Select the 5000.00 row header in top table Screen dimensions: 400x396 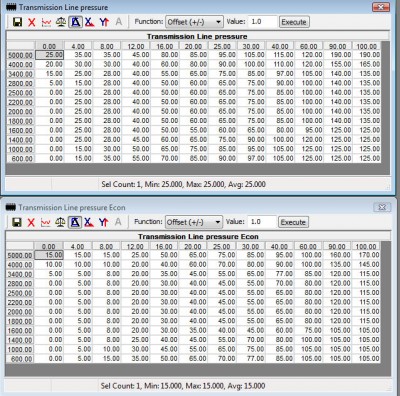pyautogui.click(x=20, y=55)
